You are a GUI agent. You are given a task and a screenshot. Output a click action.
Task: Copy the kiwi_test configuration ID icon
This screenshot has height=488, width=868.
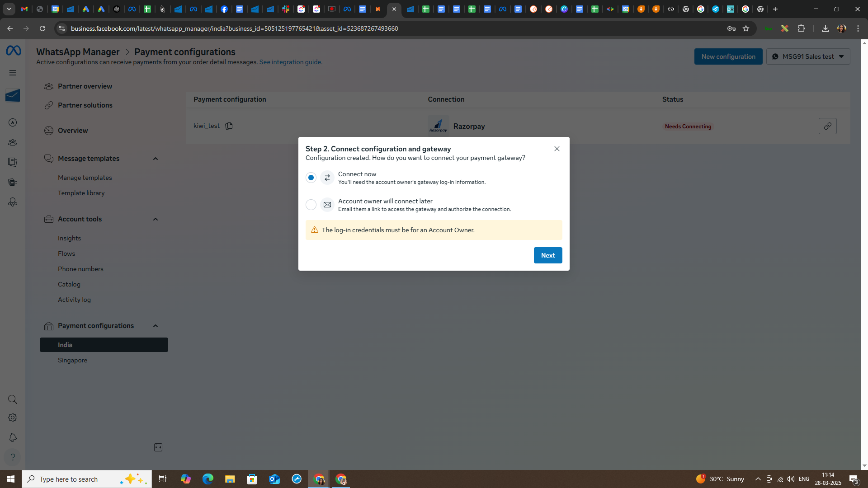point(229,126)
